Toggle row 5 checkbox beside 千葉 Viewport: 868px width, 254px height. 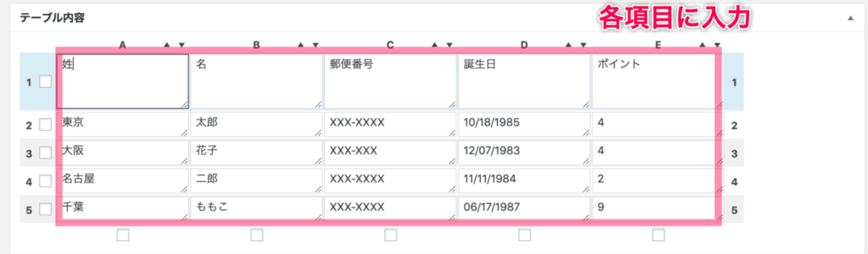pos(45,210)
